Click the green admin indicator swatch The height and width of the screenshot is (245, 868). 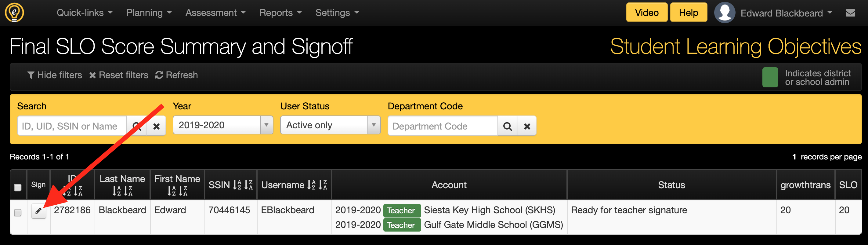pos(770,77)
